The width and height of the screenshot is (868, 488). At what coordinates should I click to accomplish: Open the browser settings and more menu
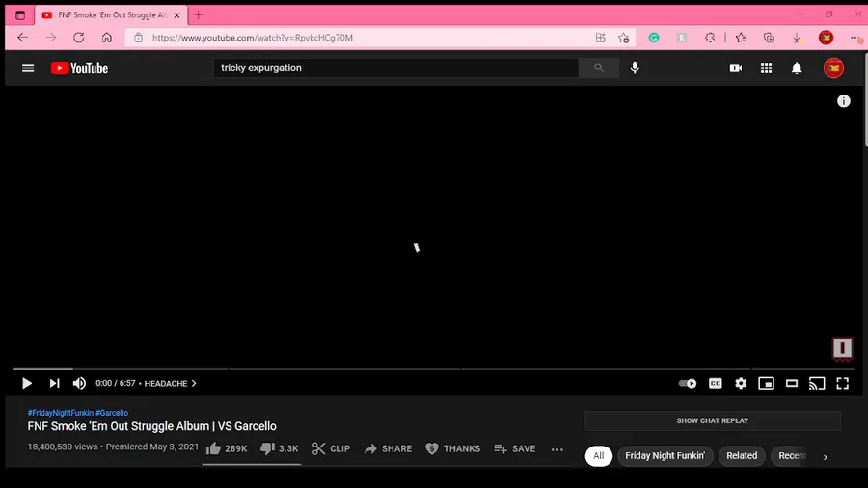(854, 38)
